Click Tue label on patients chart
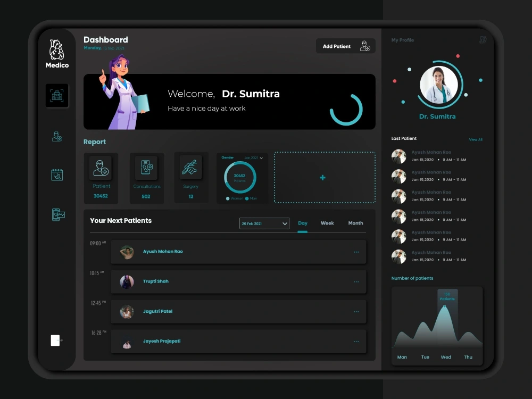The height and width of the screenshot is (399, 532). [425, 357]
